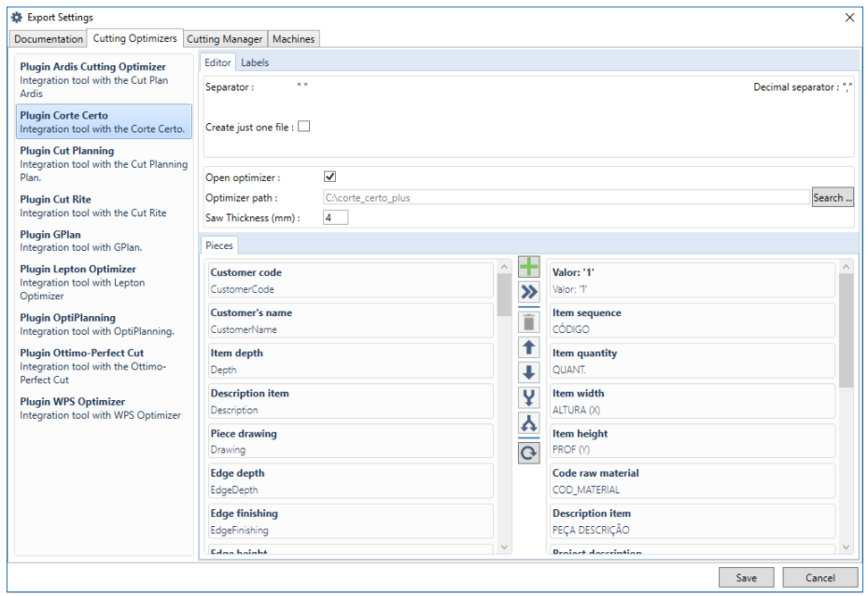Select the Edge depth field
868x596 pixels.
350,481
